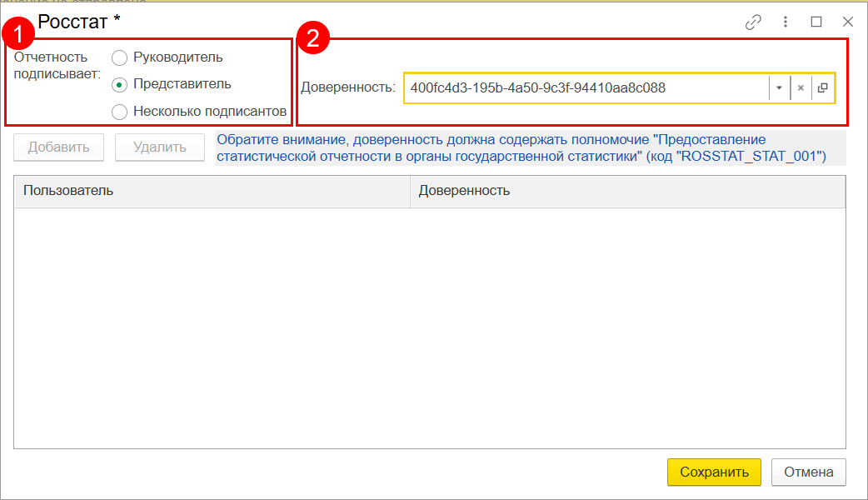Click inside the Доверенность ID input field
Viewport: 868px width, 500px height.
(x=583, y=87)
